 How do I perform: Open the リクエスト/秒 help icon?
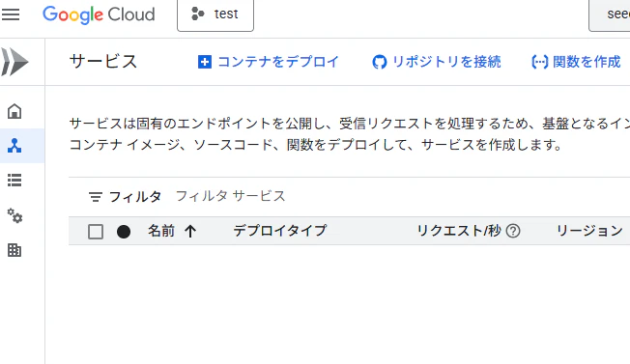pyautogui.click(x=513, y=231)
